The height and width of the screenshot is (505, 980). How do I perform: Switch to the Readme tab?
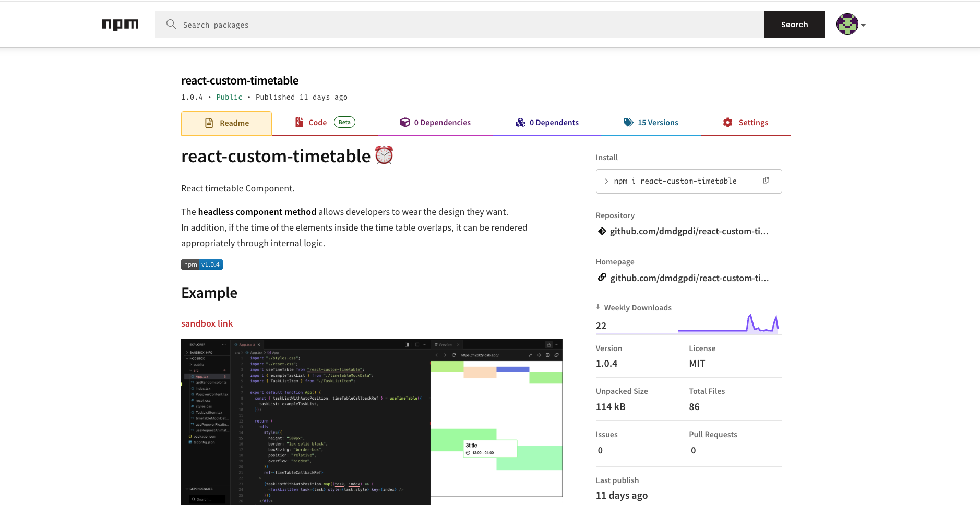[x=226, y=123]
